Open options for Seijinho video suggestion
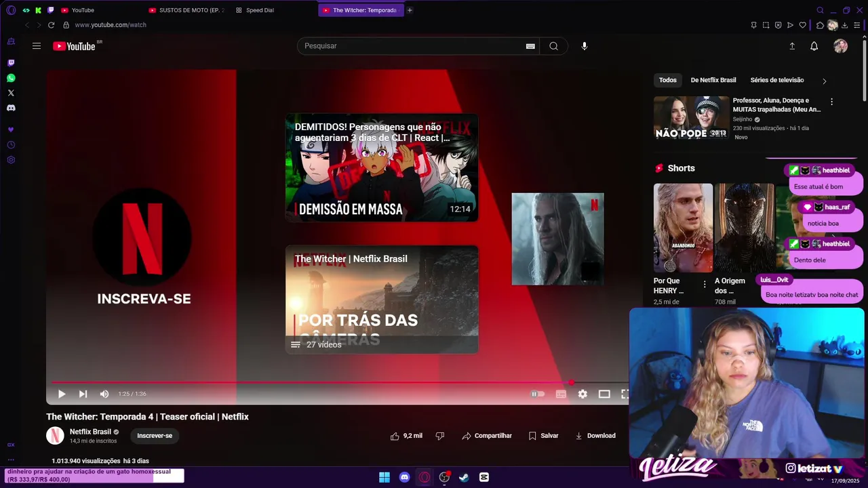 832,102
